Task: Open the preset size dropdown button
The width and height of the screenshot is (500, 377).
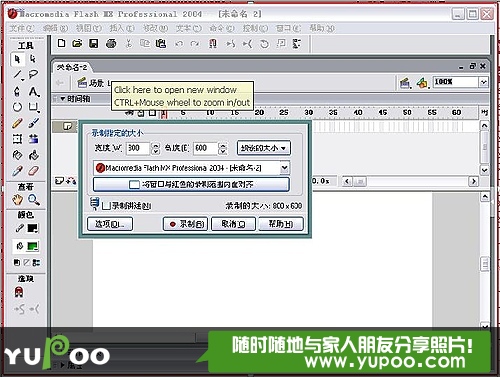Action: tap(264, 148)
